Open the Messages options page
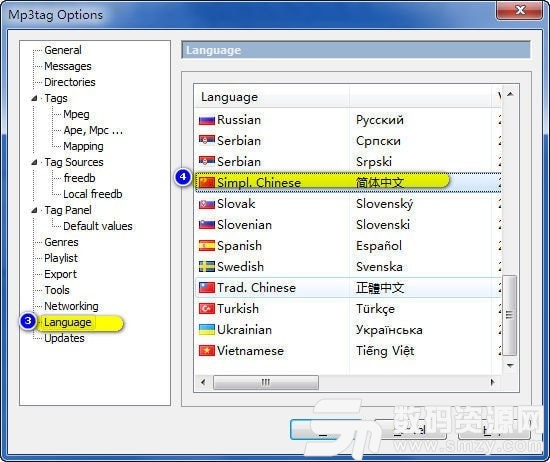Image resolution: width=550 pixels, height=462 pixels. [68, 66]
